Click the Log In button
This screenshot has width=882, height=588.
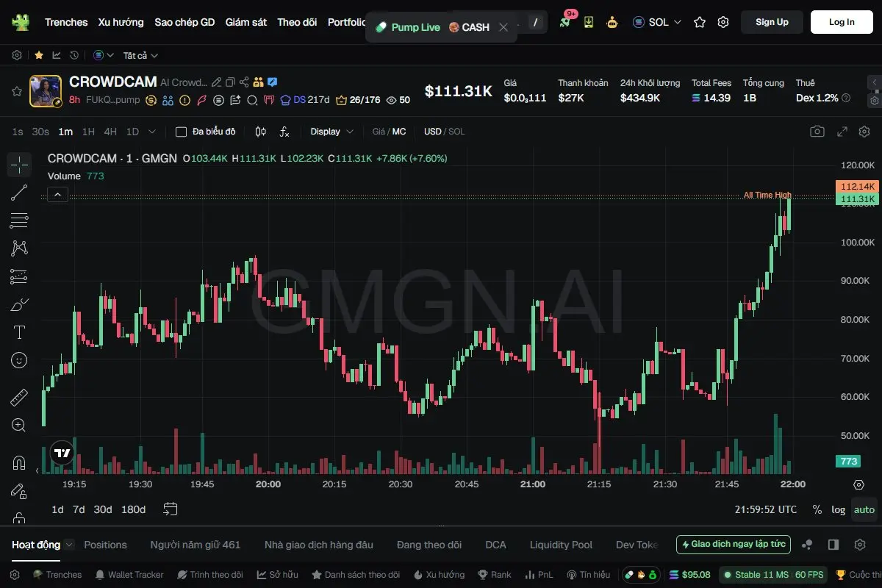pos(842,22)
